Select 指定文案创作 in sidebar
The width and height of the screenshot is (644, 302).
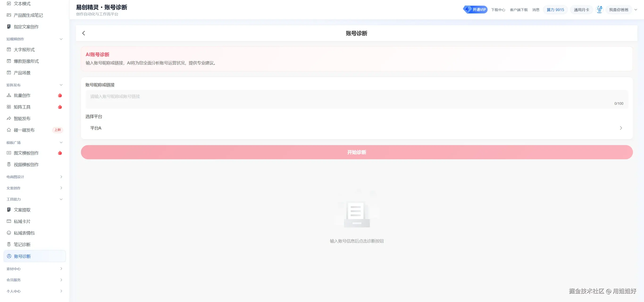pyautogui.click(x=26, y=27)
